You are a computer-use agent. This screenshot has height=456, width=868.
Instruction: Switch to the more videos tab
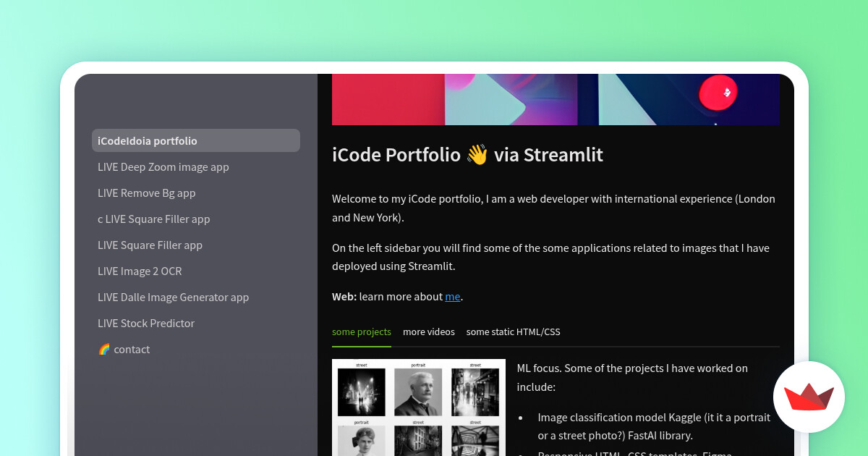429,332
